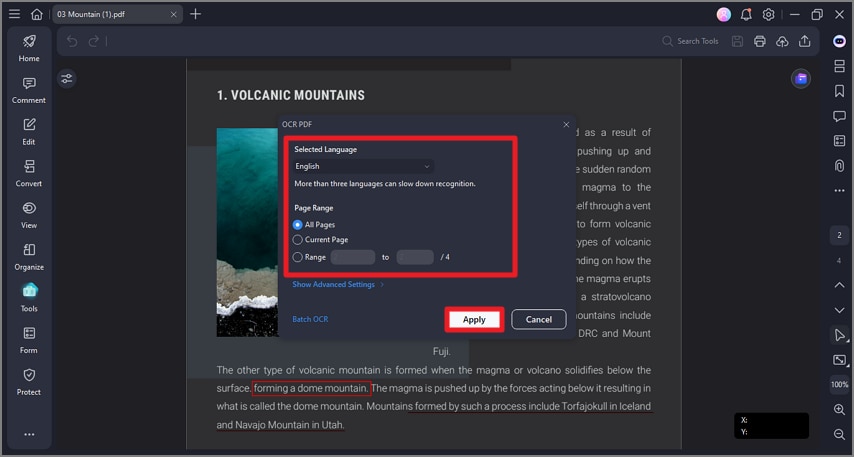Viewport: 854px width, 457px height.
Task: Open form fields panel on right sidebar
Action: 839,141
